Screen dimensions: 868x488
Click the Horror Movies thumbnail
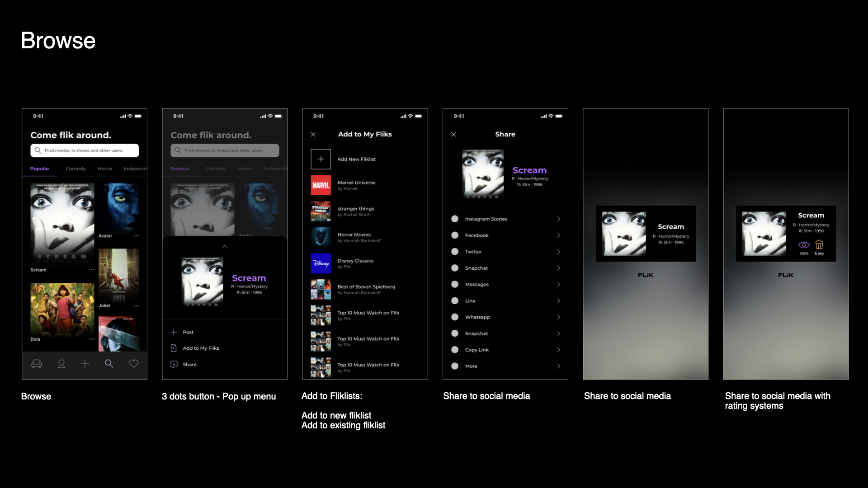click(321, 237)
